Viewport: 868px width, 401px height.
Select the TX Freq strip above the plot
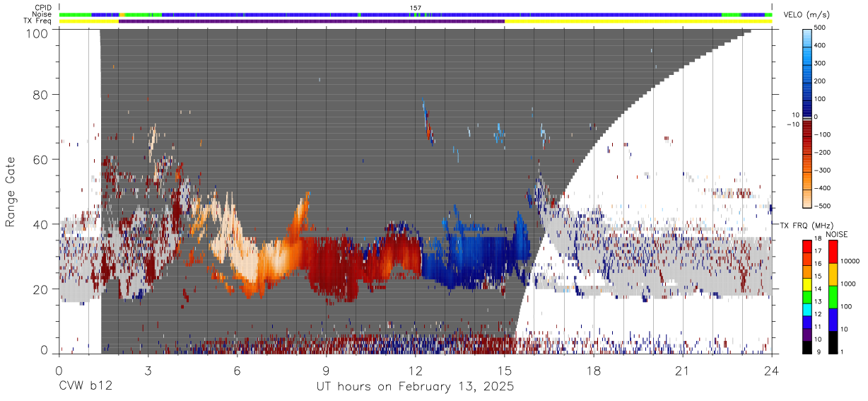416,21
